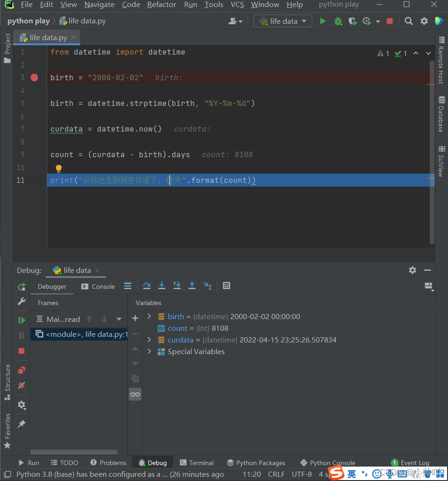Open TODO tool window
The height and width of the screenshot is (481, 448).
65,463
